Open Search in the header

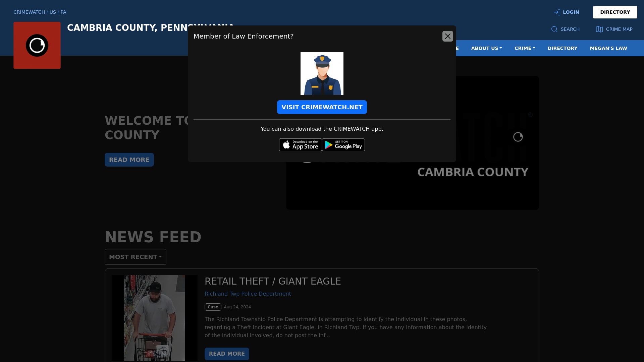[x=566, y=29]
